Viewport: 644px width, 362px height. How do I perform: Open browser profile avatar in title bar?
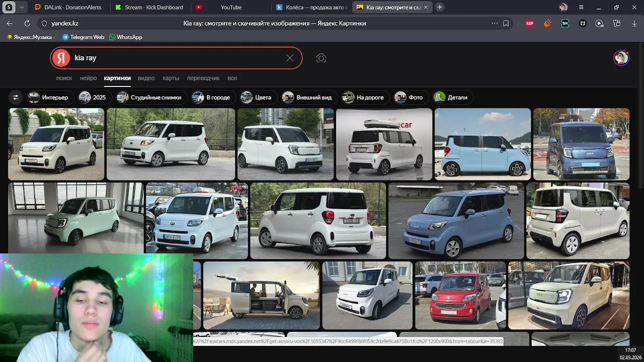point(563,7)
